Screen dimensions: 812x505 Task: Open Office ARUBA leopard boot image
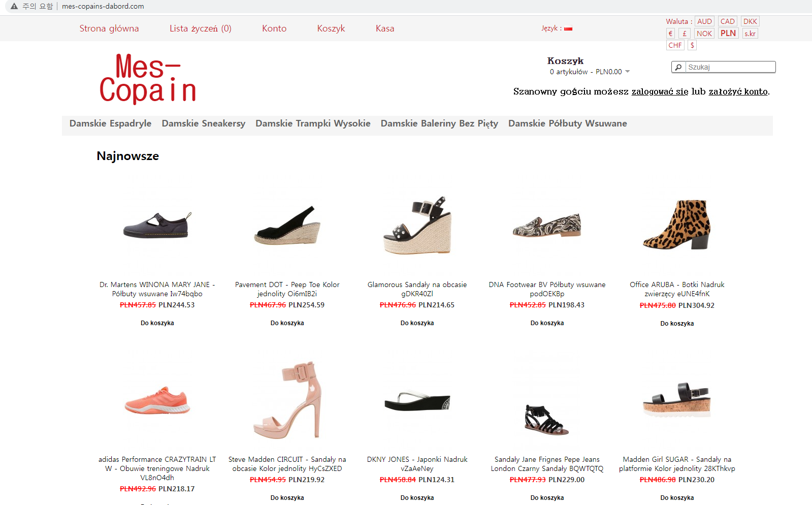click(x=677, y=224)
